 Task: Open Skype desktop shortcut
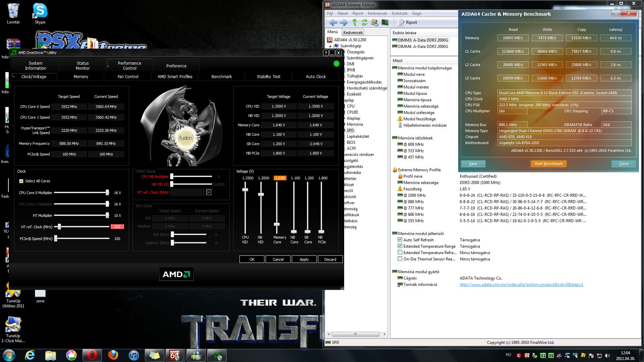point(40,14)
